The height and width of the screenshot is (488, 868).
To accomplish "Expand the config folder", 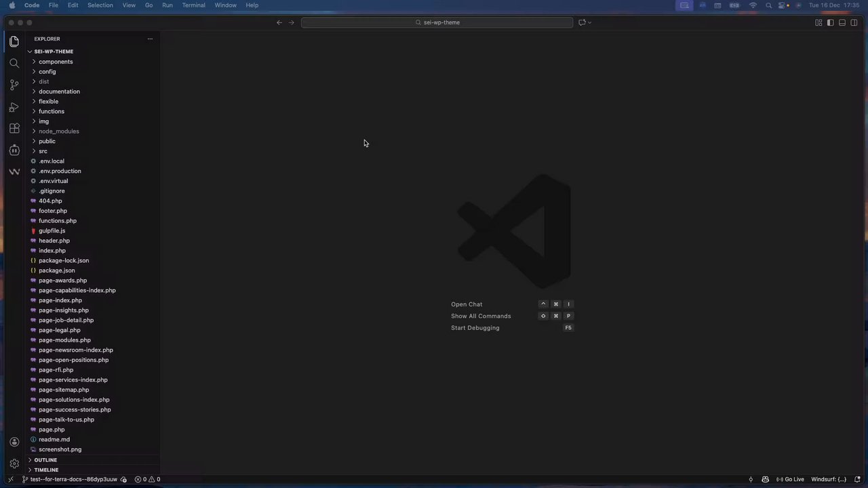I will click(x=94, y=71).
